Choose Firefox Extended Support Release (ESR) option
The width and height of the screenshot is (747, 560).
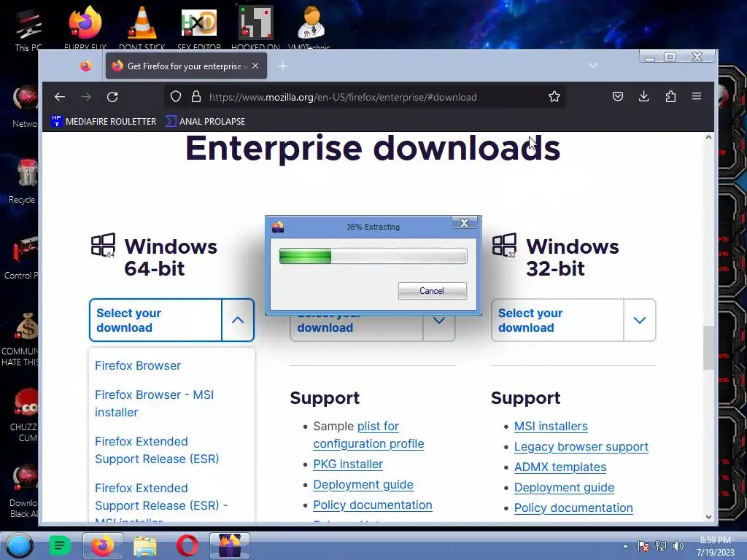tap(157, 450)
